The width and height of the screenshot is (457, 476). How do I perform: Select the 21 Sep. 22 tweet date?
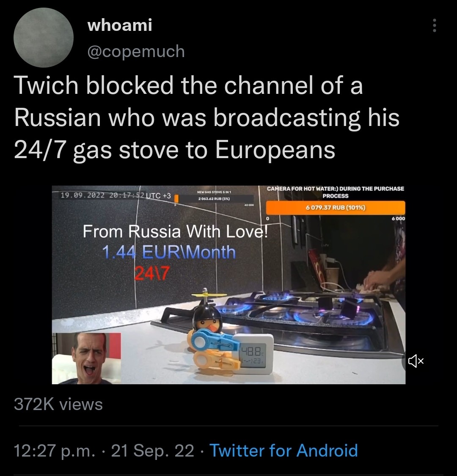pyautogui.click(x=153, y=450)
